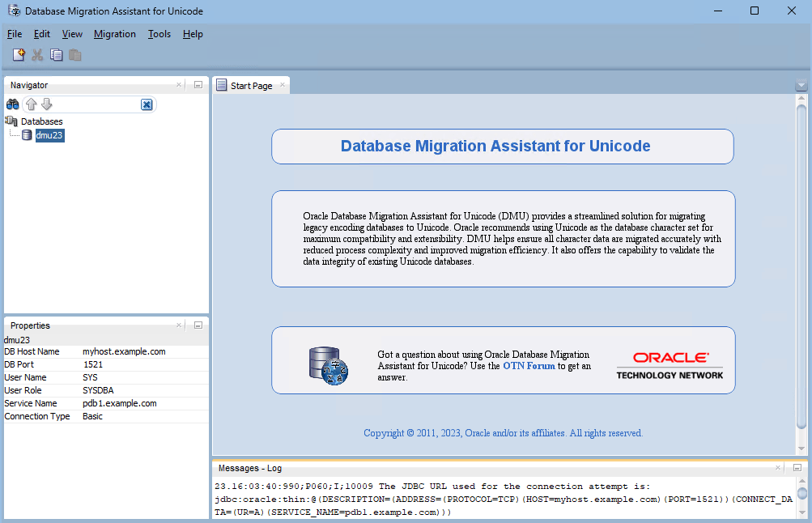812x523 pixels.
Task: Open the Migration menu
Action: click(x=114, y=34)
